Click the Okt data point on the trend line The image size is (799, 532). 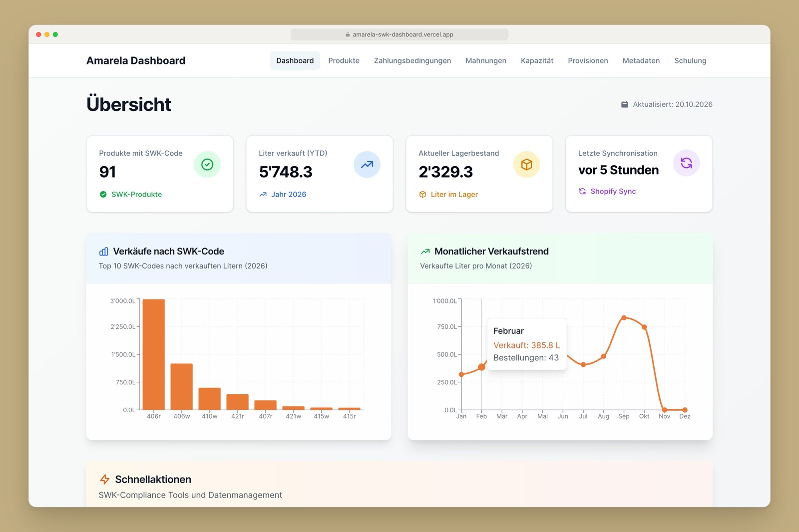644,327
